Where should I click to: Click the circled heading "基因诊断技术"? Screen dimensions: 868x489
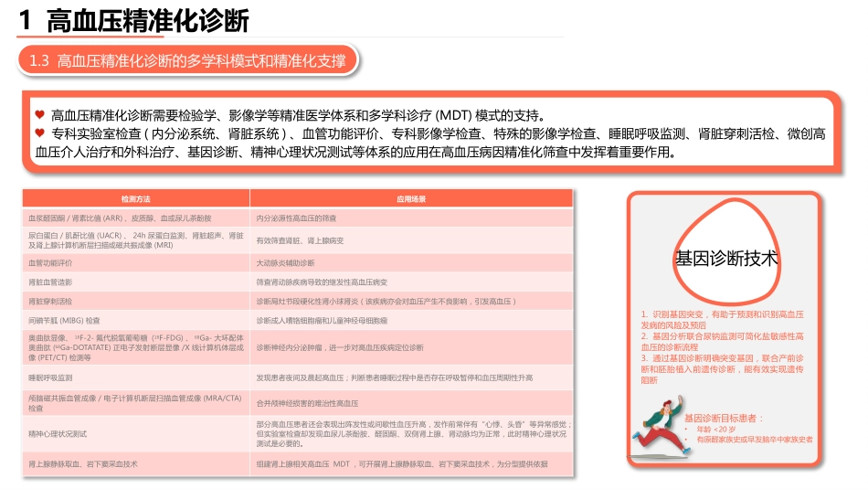pos(726,258)
